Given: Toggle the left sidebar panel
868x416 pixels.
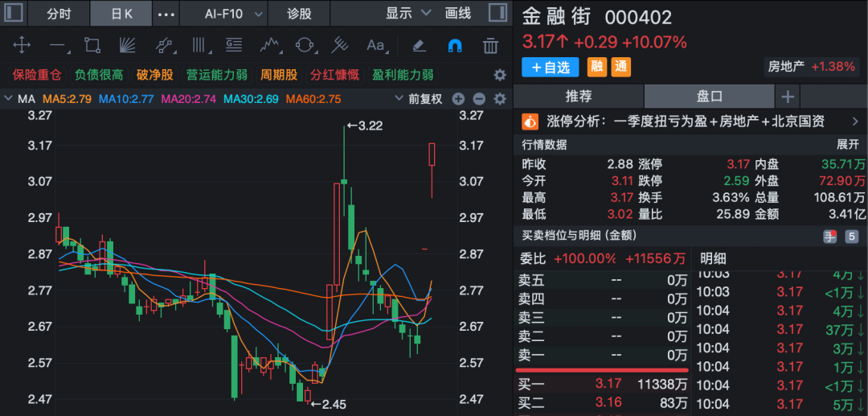Looking at the screenshot, I should tap(14, 14).
